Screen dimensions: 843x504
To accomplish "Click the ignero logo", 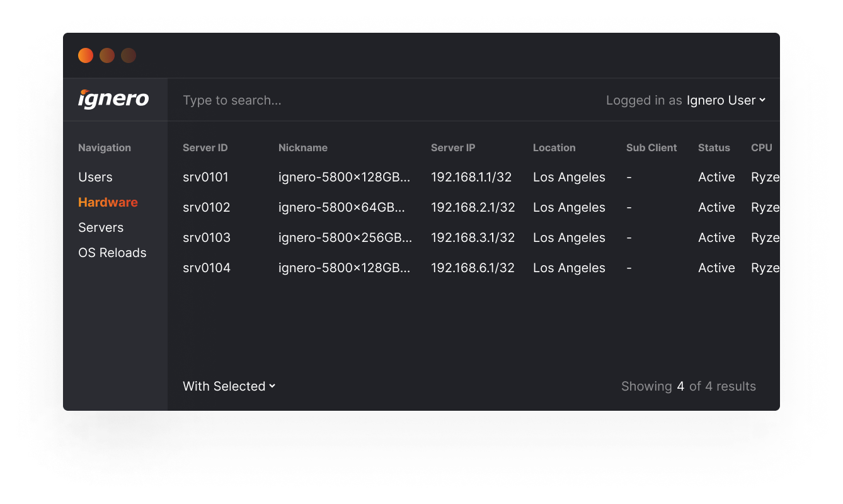I will pos(113,99).
